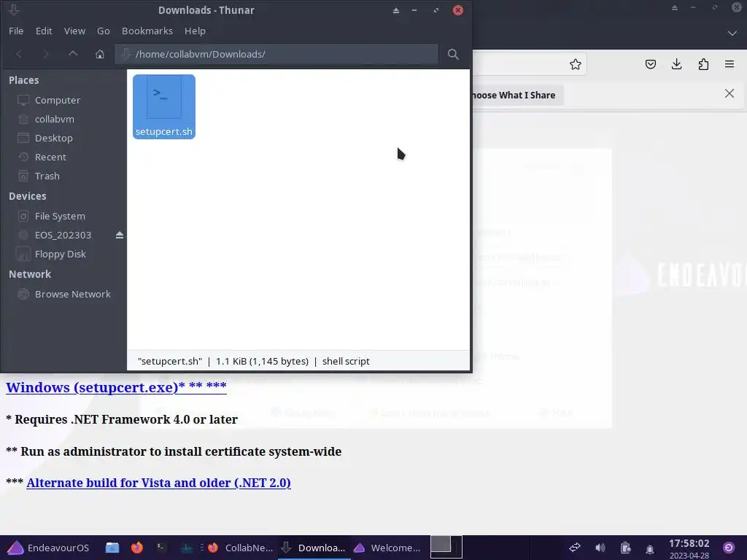Open the parent folder with up arrow
This screenshot has width=747, height=560.
pos(73,54)
